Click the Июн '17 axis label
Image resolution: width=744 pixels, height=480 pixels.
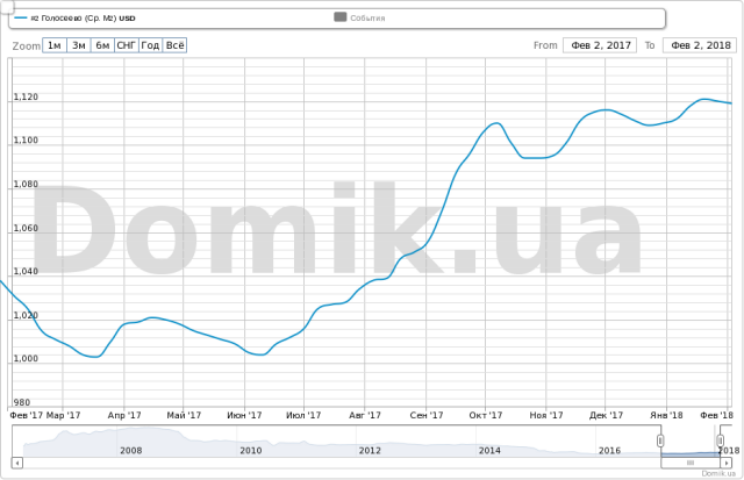pos(244,415)
